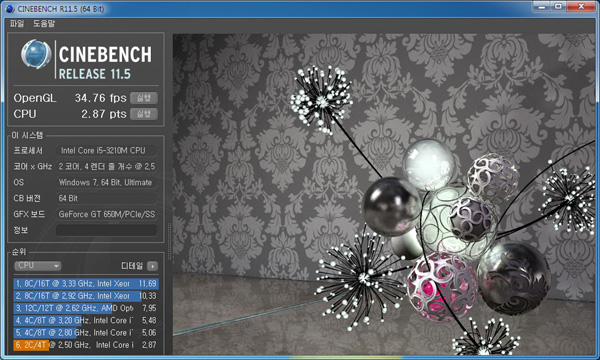The height and width of the screenshot is (360, 600).
Task: Select the Windows 7, 64 Bit, Ultimate field
Action: pyautogui.click(x=106, y=182)
